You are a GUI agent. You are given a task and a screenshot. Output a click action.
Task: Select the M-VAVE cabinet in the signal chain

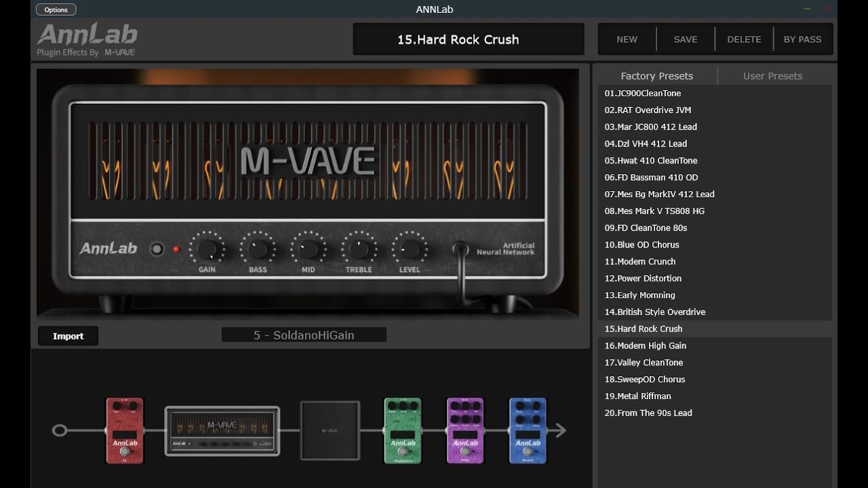(x=330, y=430)
